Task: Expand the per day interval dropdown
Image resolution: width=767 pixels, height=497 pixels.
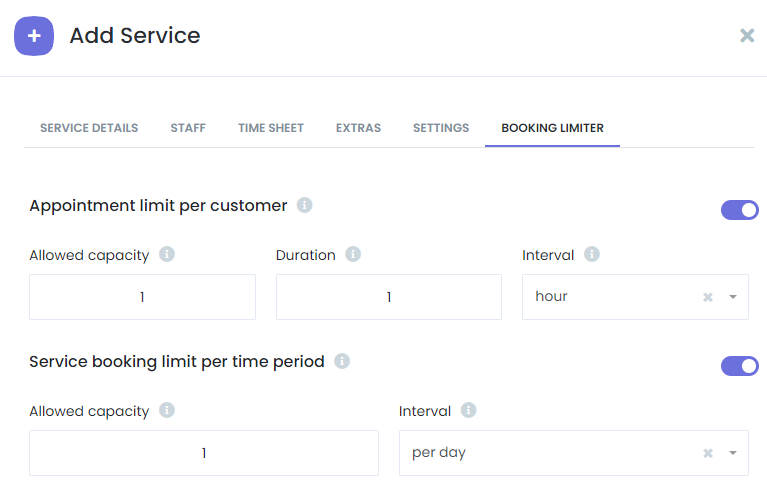Action: pyautogui.click(x=732, y=453)
